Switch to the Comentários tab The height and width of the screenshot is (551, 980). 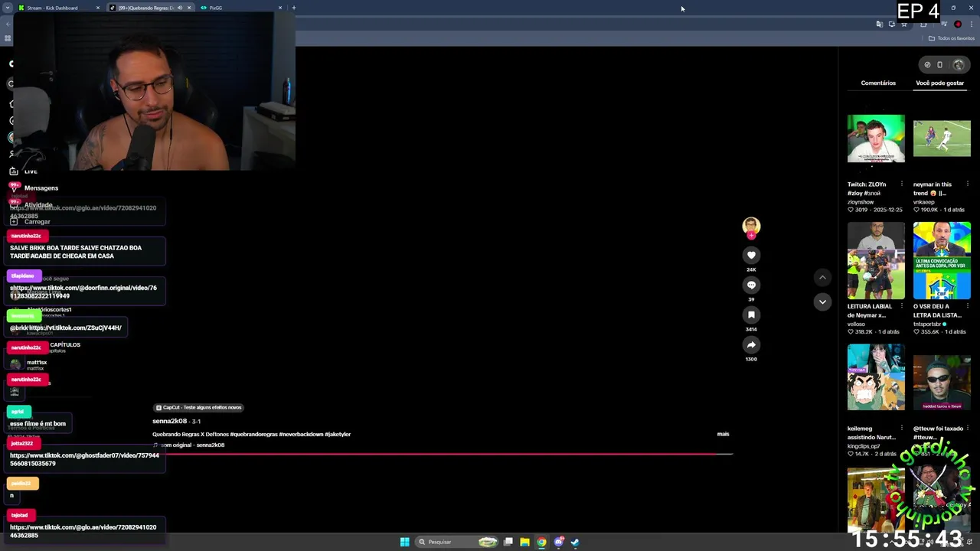[878, 83]
